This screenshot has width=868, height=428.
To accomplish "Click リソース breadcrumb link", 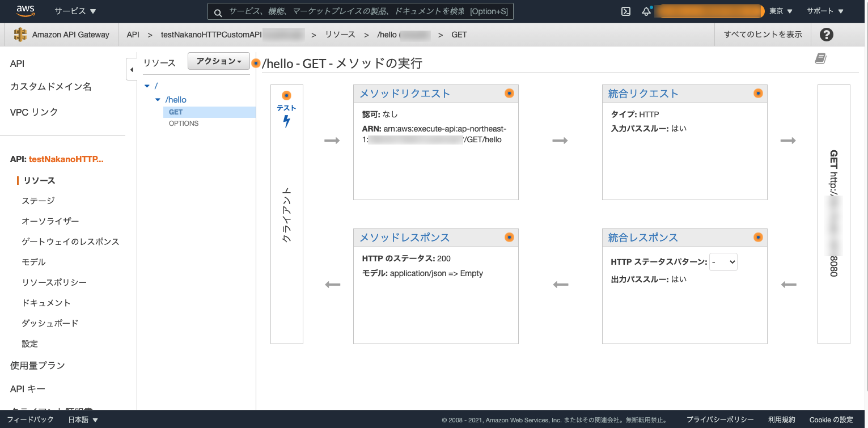I will [340, 35].
